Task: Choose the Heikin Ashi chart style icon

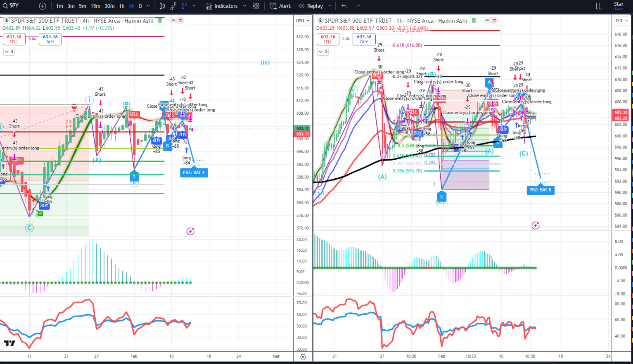Action: (184, 6)
